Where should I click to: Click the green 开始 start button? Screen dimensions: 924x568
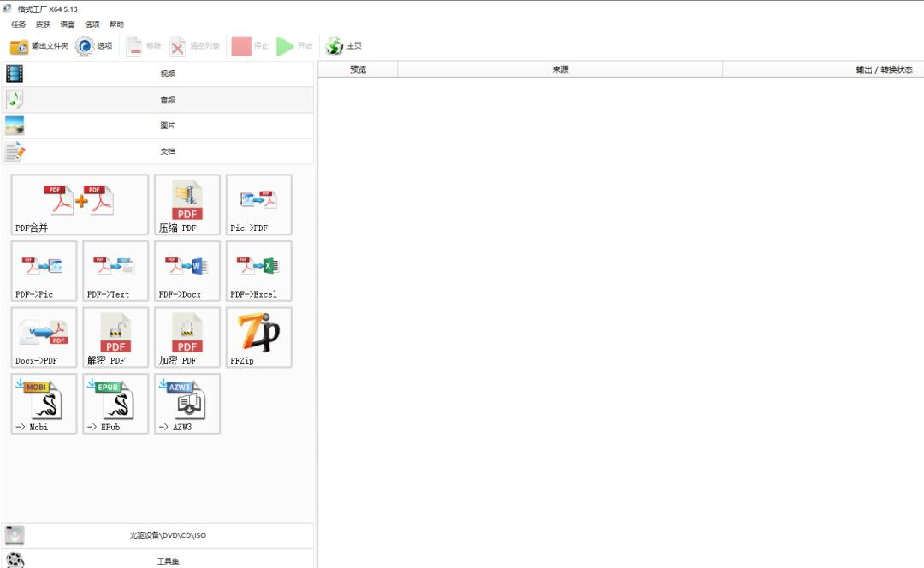click(x=294, y=46)
